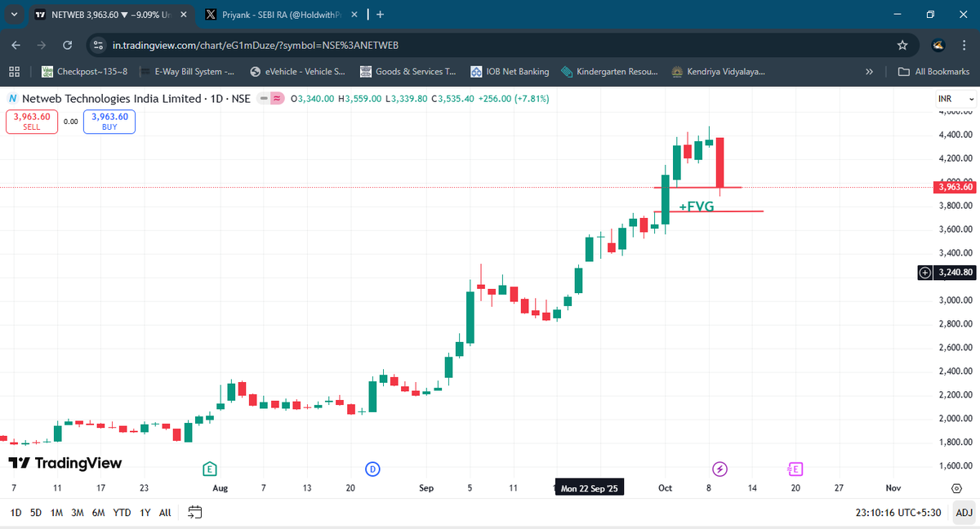Viewport: 980px width, 529px height.
Task: Open the eVehicle bookmark
Action: [x=298, y=72]
